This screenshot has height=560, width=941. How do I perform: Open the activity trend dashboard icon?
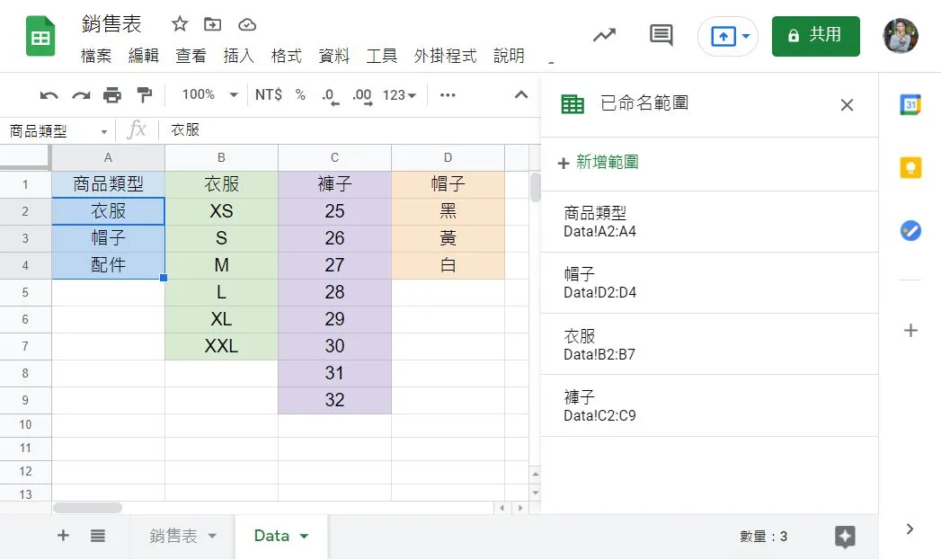coord(604,35)
